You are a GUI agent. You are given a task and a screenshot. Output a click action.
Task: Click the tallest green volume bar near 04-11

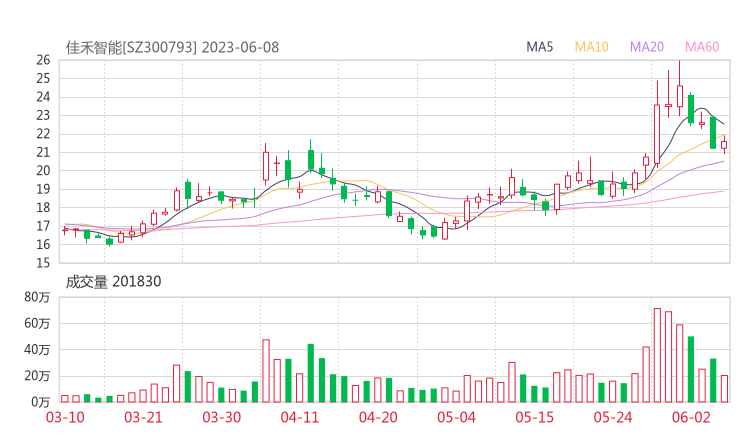coord(311,372)
